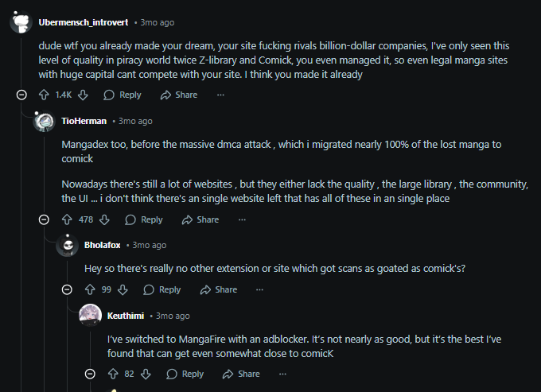Image resolution: width=541 pixels, height=392 pixels.
Task: Share TioHerman's comment
Action: pos(200,219)
